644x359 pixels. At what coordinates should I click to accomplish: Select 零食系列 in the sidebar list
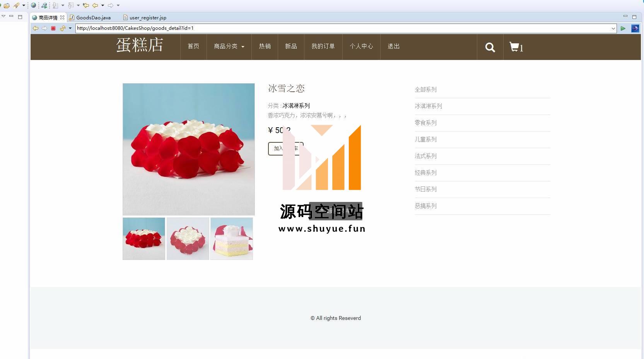(x=425, y=123)
